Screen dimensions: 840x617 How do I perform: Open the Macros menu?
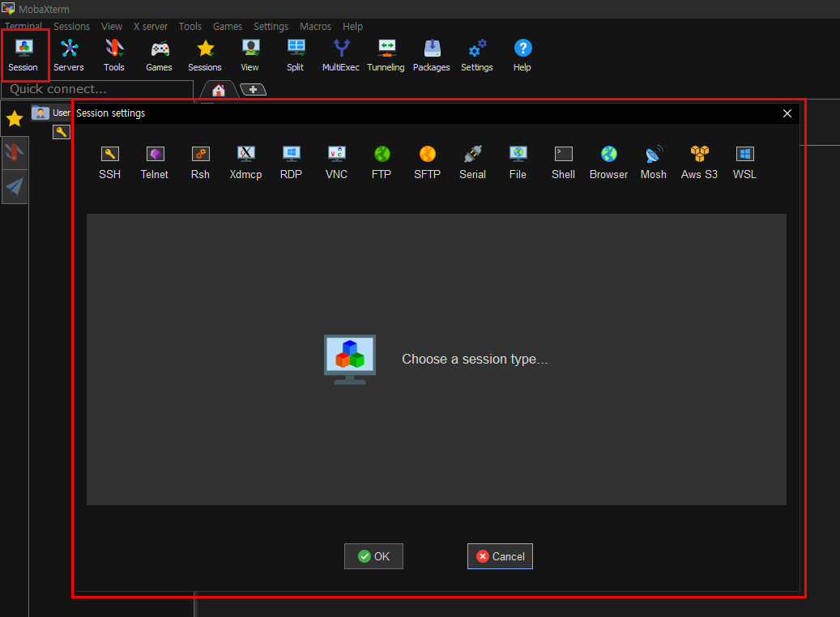315,26
